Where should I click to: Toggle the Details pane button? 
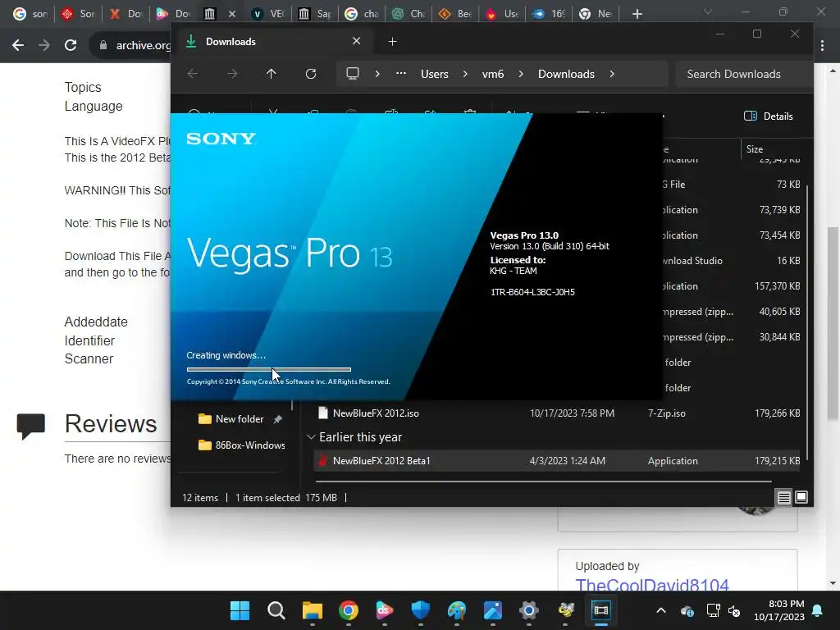click(768, 116)
